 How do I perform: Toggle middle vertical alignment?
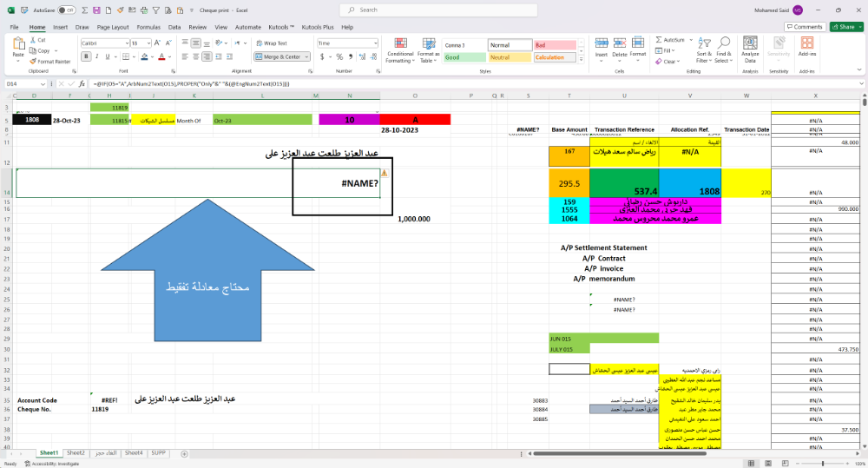tap(196, 43)
